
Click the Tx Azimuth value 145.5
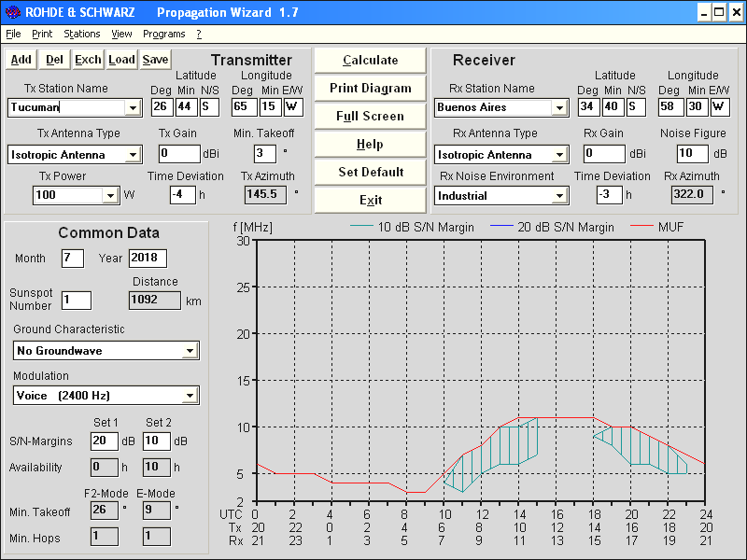265,195
